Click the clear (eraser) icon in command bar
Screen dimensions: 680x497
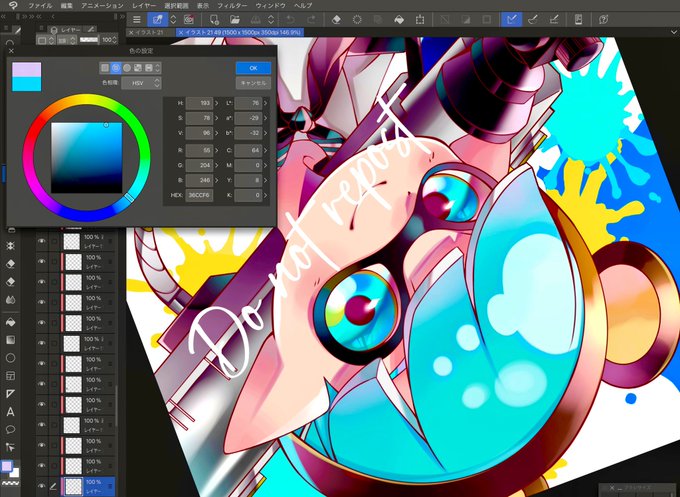point(336,20)
